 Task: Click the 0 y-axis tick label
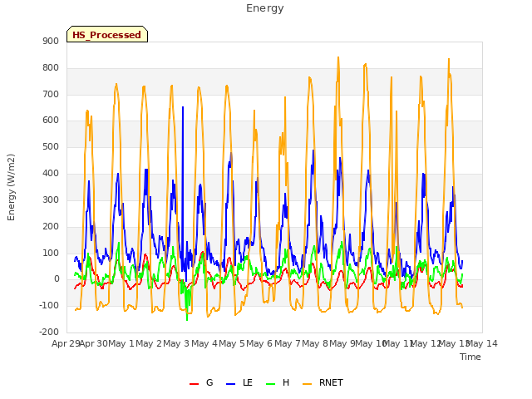(x=57, y=279)
